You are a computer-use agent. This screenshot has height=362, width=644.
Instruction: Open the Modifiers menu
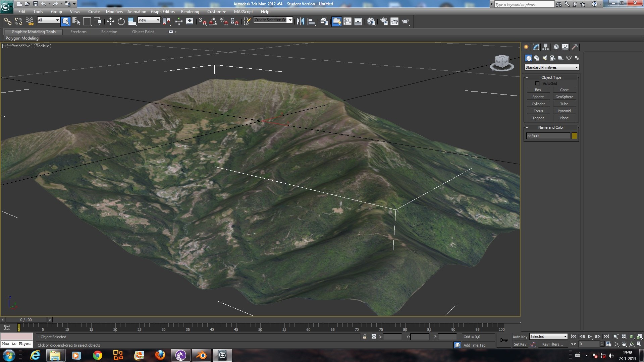(x=114, y=11)
